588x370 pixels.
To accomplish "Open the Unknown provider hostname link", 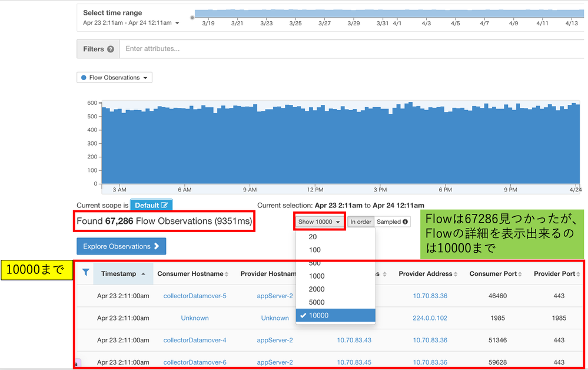I will pos(275,318).
